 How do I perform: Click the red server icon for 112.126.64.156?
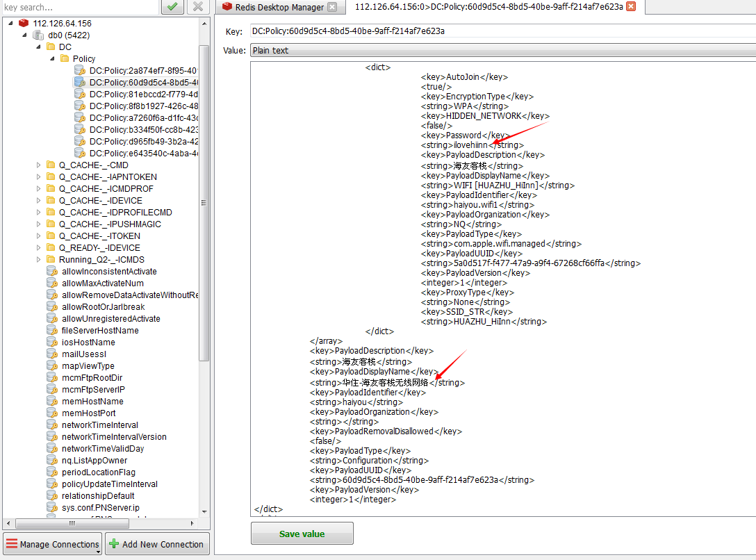pos(24,23)
